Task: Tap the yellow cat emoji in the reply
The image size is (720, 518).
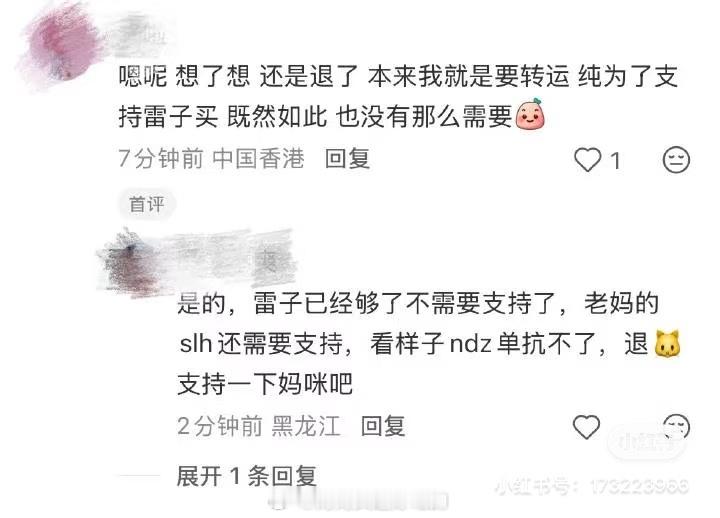Action: (667, 343)
